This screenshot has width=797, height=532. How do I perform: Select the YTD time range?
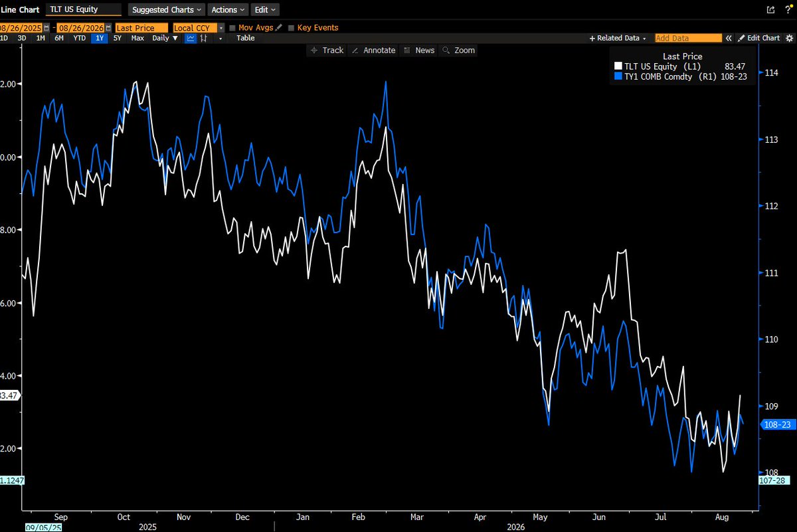(79, 38)
